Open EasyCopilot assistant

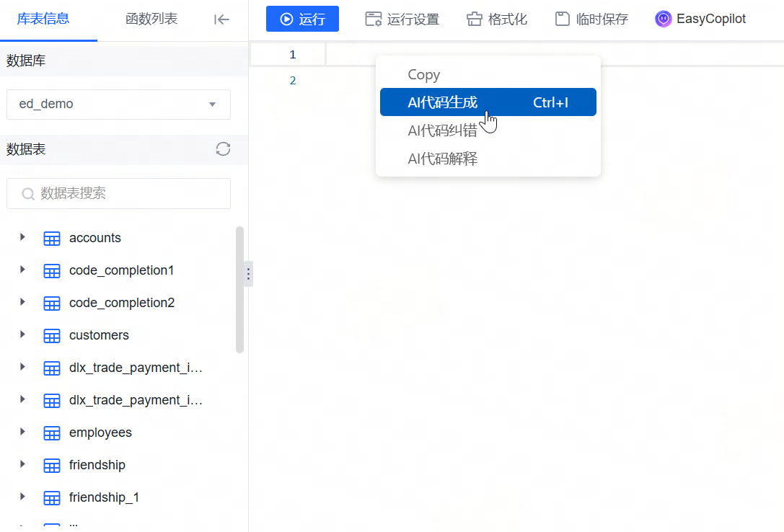(700, 19)
